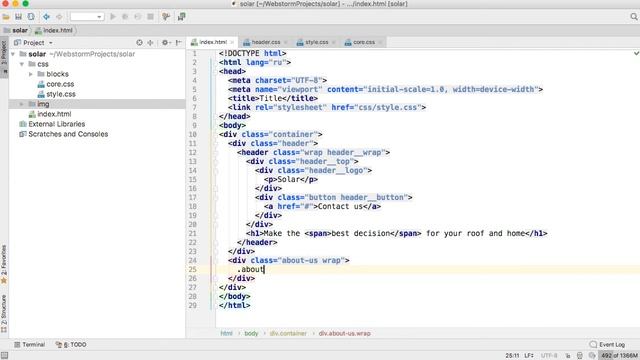Click the Save All toolbar icon

click(18, 17)
